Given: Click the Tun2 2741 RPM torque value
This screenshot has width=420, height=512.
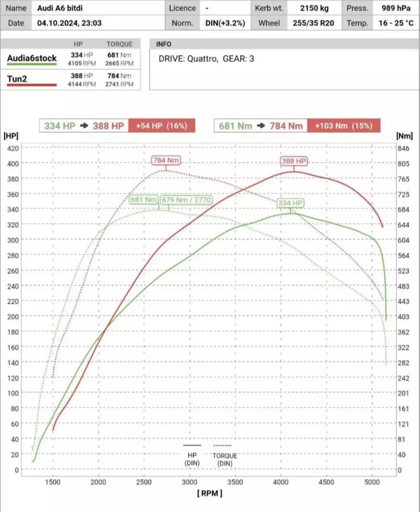Looking at the screenshot, I should (x=119, y=84).
